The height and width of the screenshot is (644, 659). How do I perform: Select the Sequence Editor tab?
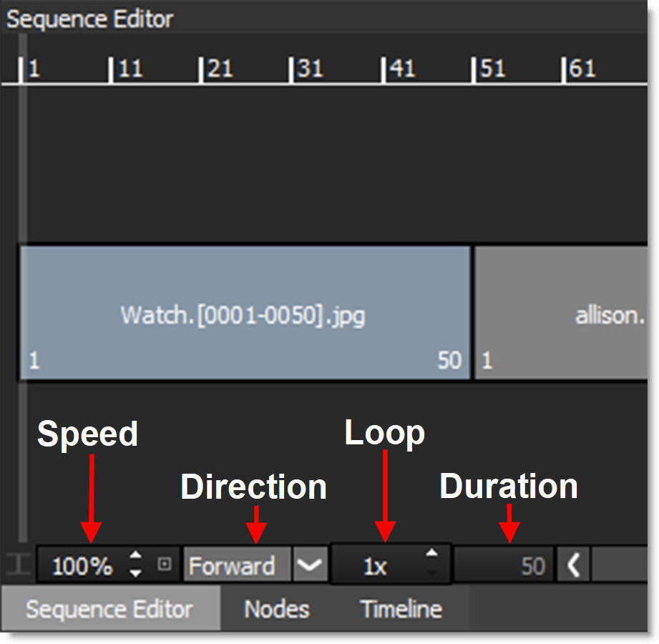pyautogui.click(x=109, y=610)
